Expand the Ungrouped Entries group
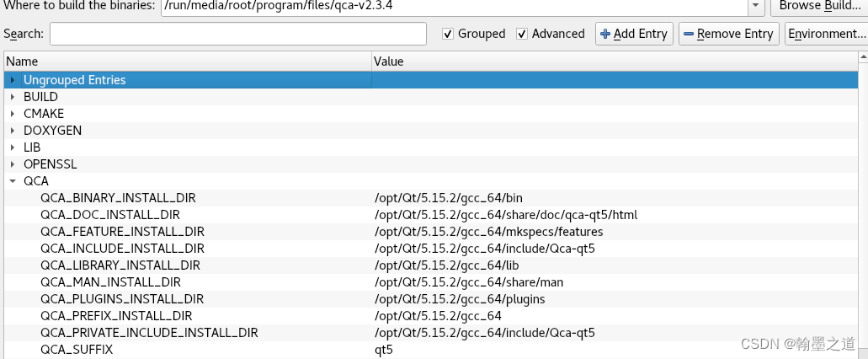 13,80
